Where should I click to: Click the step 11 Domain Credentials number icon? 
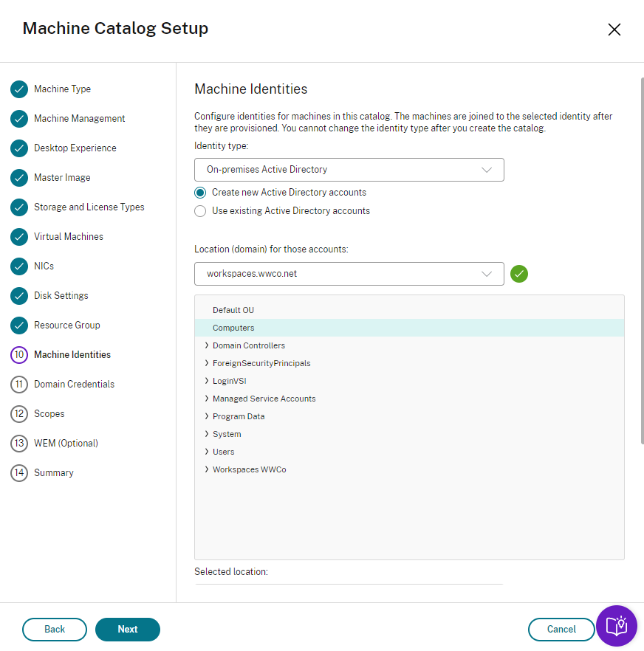click(19, 385)
